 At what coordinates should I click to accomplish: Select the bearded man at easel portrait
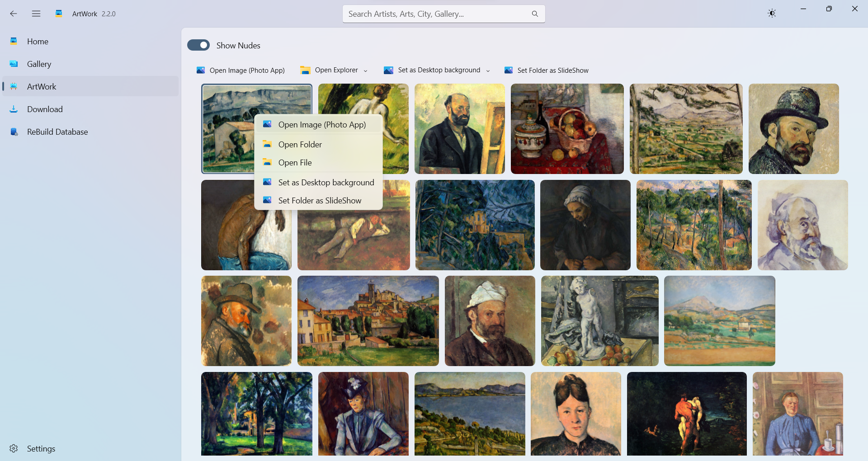coord(460,129)
